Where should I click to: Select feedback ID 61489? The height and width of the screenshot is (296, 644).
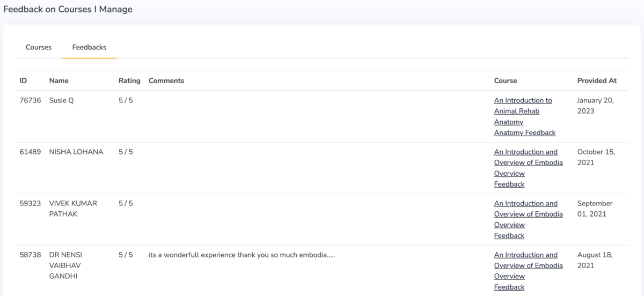[x=30, y=152]
